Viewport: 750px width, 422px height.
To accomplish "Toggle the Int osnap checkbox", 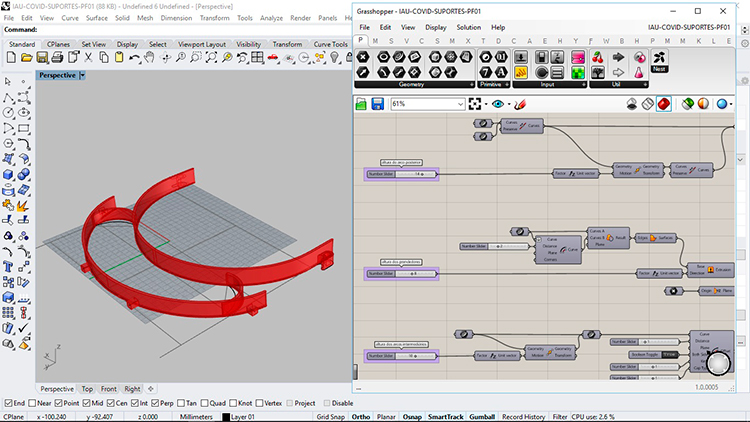I will point(134,403).
